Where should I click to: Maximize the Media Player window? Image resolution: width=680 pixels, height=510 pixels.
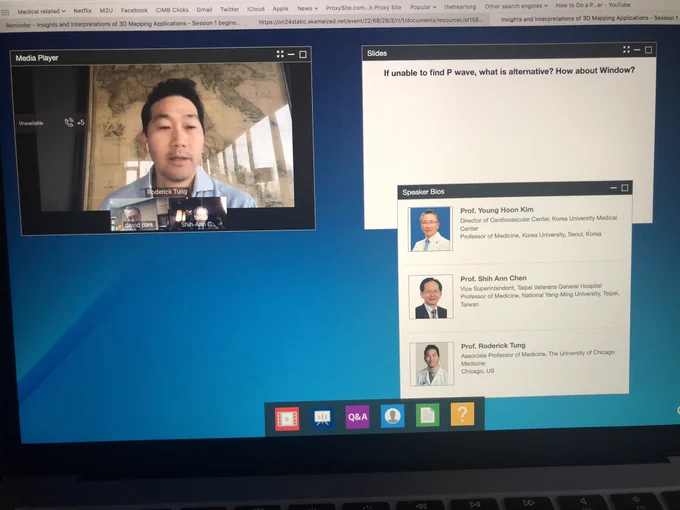point(303,54)
